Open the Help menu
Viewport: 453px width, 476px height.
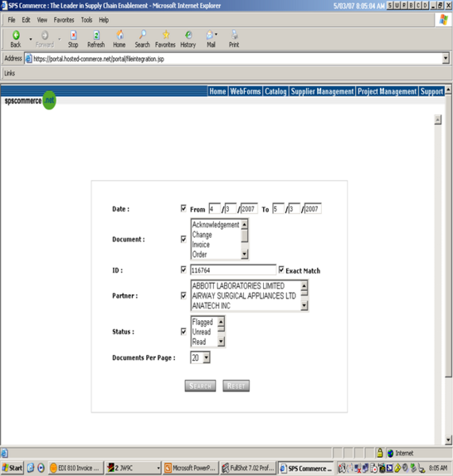(x=104, y=20)
